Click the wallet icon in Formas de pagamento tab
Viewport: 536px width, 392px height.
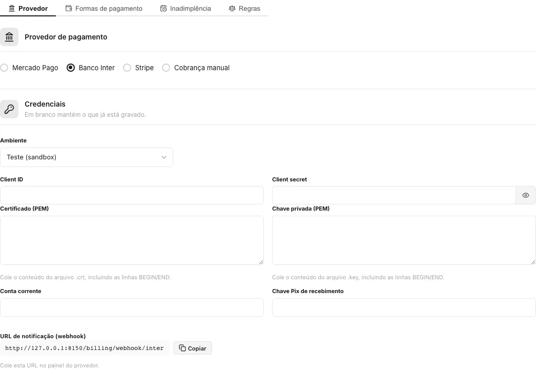point(69,8)
